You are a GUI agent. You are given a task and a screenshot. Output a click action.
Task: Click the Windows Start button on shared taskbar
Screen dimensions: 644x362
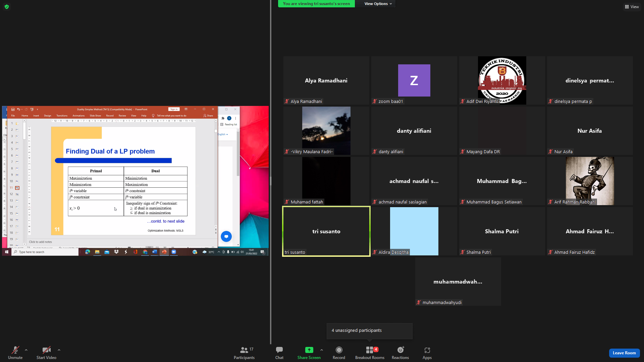tap(6, 252)
